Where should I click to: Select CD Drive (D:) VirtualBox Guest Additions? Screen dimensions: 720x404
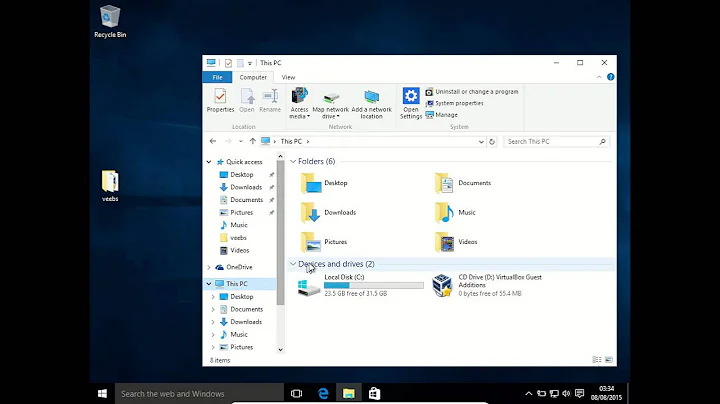coord(488,285)
